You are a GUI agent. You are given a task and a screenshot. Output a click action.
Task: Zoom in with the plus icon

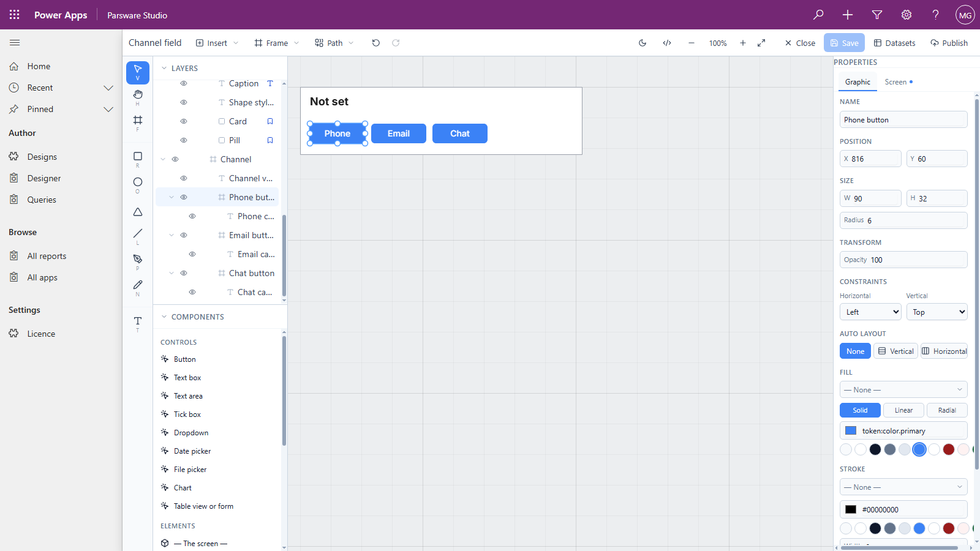point(743,43)
